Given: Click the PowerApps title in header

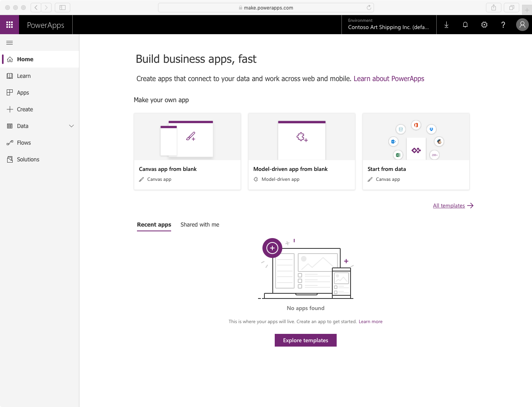Looking at the screenshot, I should pyautogui.click(x=46, y=25).
